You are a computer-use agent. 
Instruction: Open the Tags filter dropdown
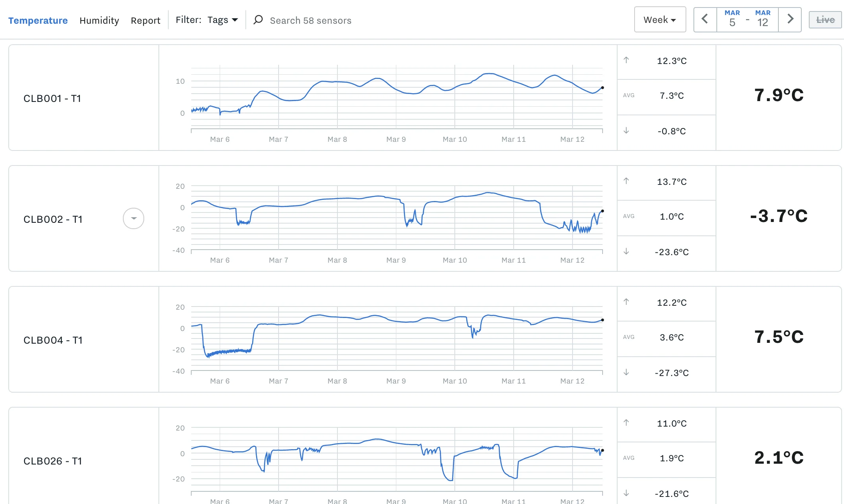point(222,20)
